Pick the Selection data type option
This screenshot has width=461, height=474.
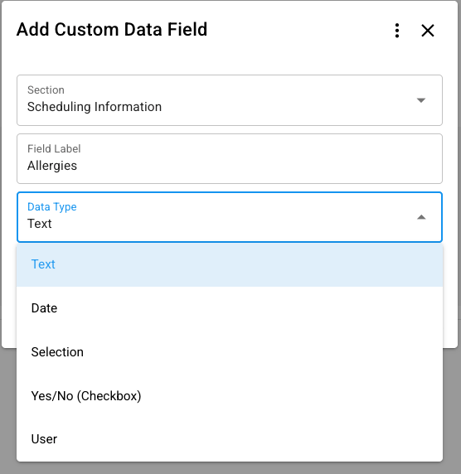pos(230,352)
